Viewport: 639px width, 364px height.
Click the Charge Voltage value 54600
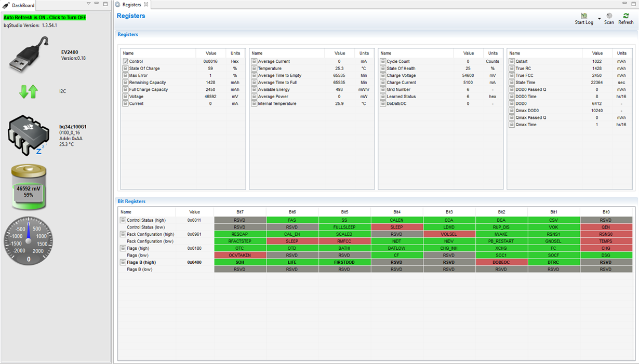[468, 75]
